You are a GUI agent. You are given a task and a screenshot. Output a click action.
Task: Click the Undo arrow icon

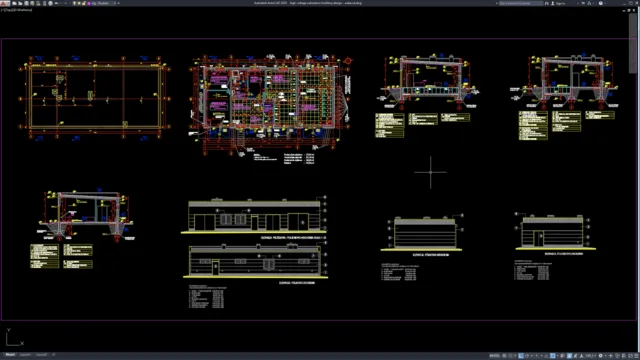click(x=56, y=3)
